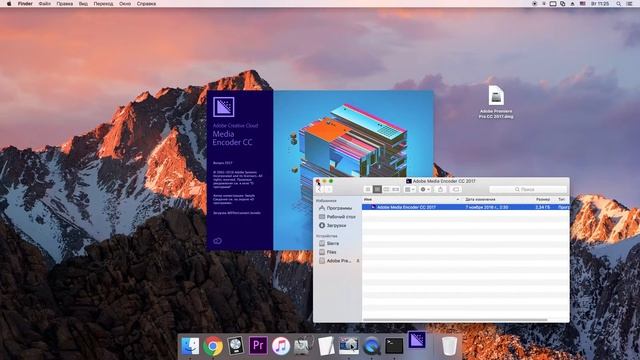Screen dimensions: 640x360
Task: Open the Окно menu
Action: [125, 4]
